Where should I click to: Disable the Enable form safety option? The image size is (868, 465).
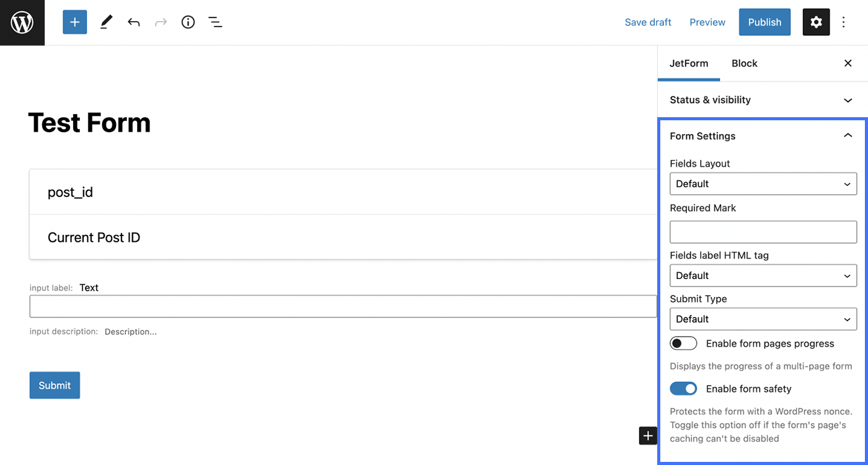click(683, 388)
